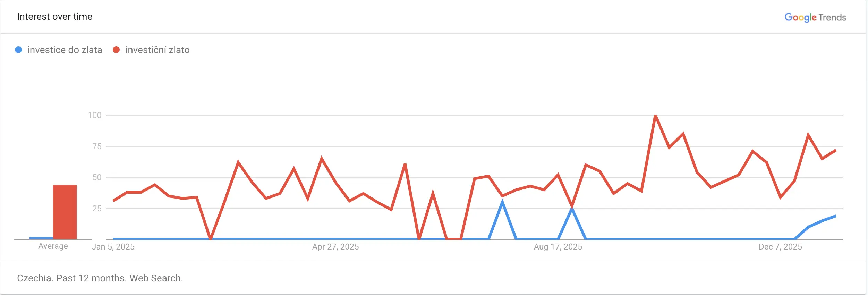Click the Aug 17, 2025 axis label
The image size is (868, 295).
pyautogui.click(x=558, y=247)
